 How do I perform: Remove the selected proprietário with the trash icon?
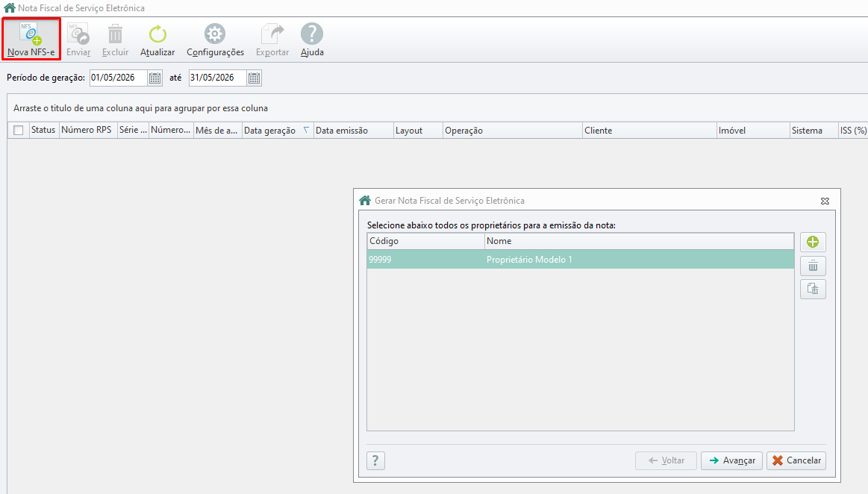tap(813, 266)
